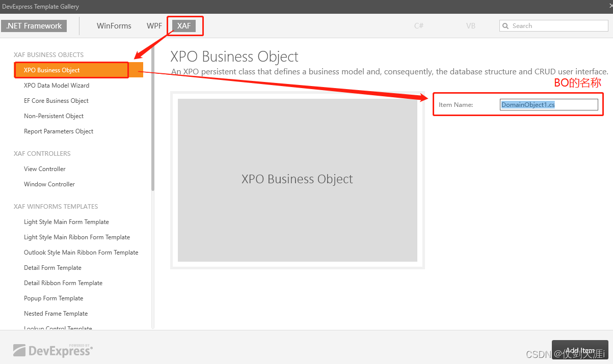The height and width of the screenshot is (364, 613).
Task: Switch to the WinForms tab
Action: click(114, 26)
